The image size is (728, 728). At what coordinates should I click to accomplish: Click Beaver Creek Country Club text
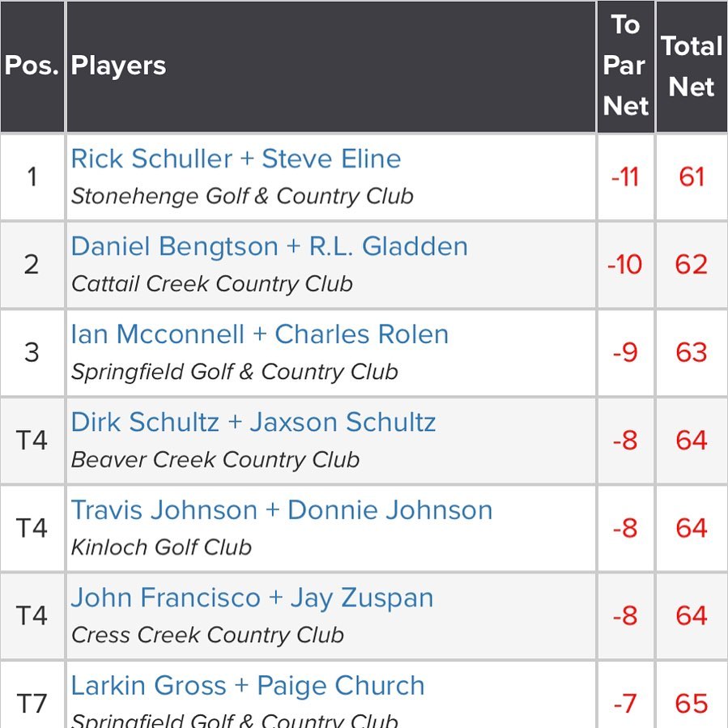pyautogui.click(x=215, y=460)
